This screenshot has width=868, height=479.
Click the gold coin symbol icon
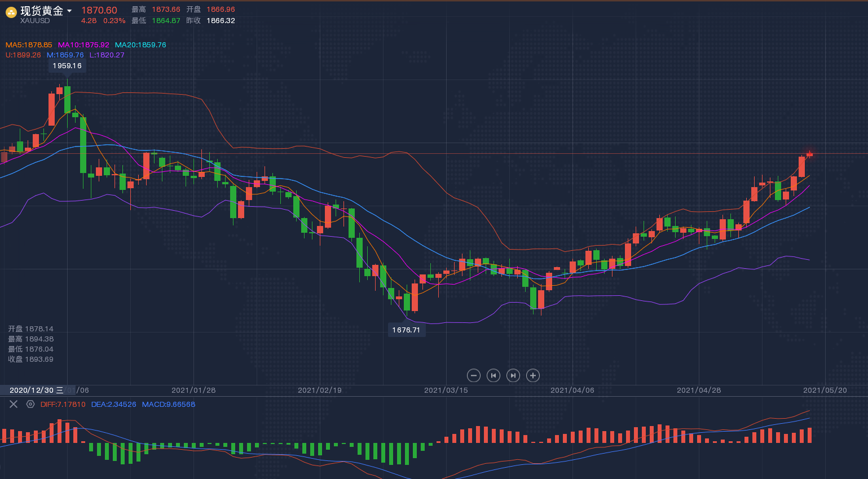[11, 12]
